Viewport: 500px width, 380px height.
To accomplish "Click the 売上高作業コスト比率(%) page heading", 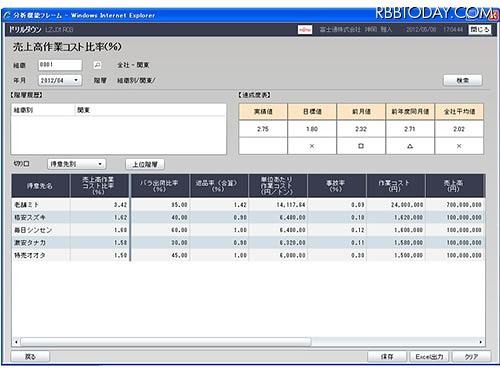I will pos(67,47).
